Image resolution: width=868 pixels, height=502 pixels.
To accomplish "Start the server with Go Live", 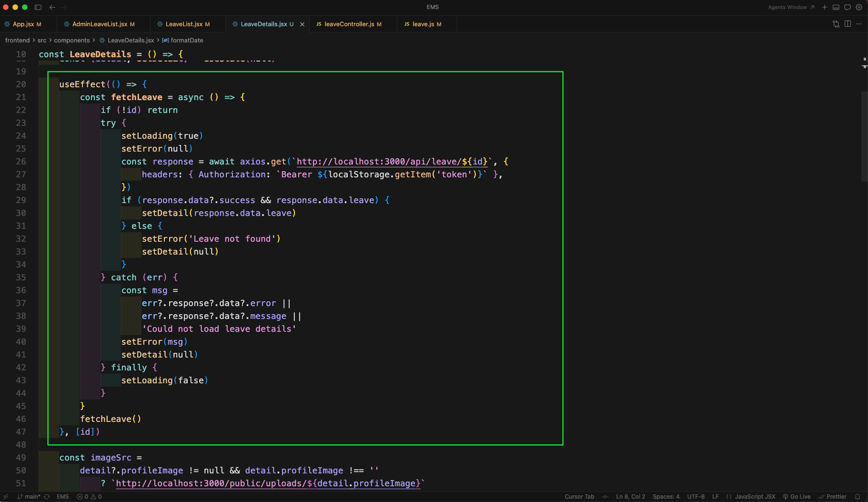I will click(797, 497).
